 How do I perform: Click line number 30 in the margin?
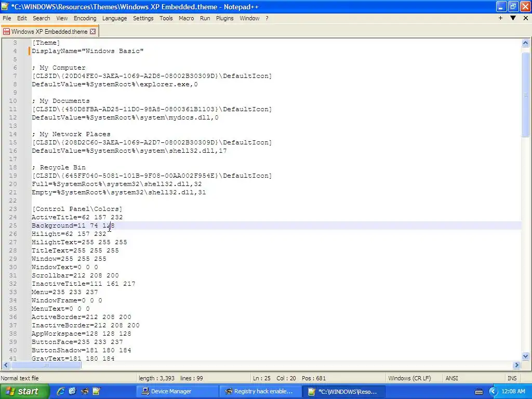pos(13,267)
